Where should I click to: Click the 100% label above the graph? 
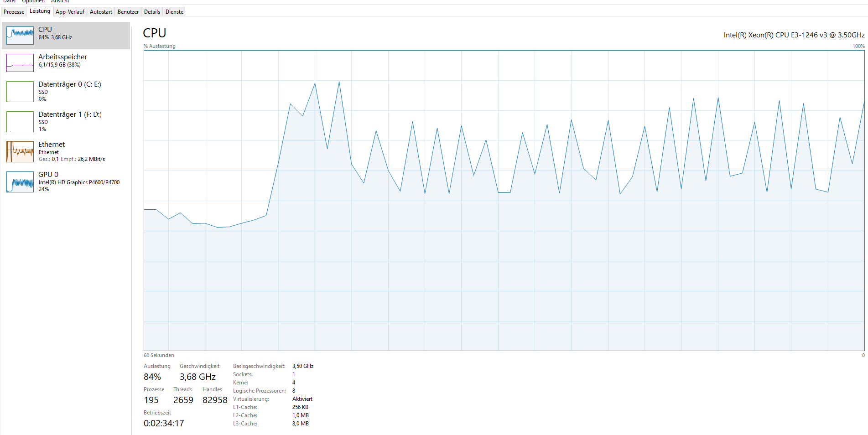click(x=858, y=46)
